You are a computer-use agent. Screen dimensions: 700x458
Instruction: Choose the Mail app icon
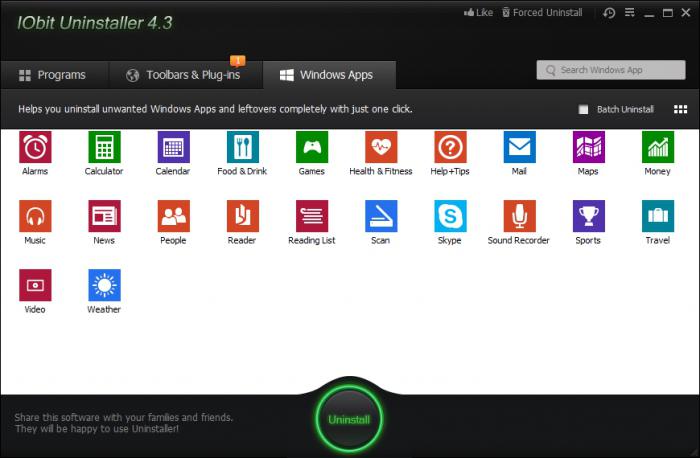520,147
